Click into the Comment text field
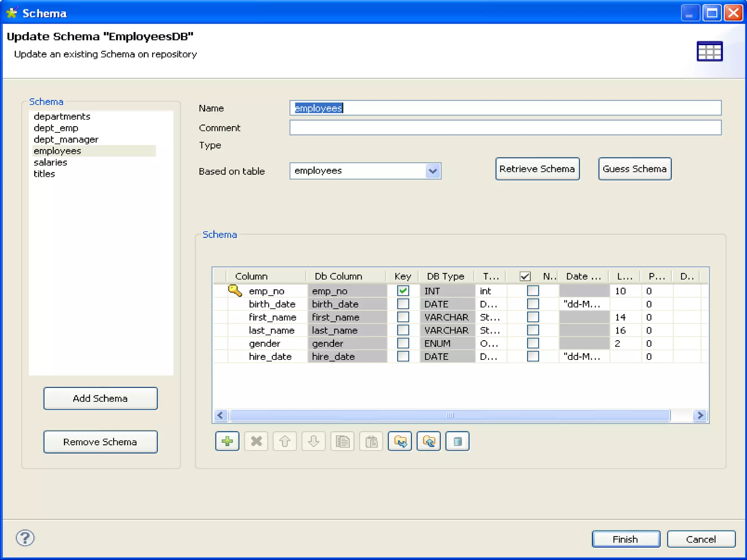 click(x=505, y=128)
